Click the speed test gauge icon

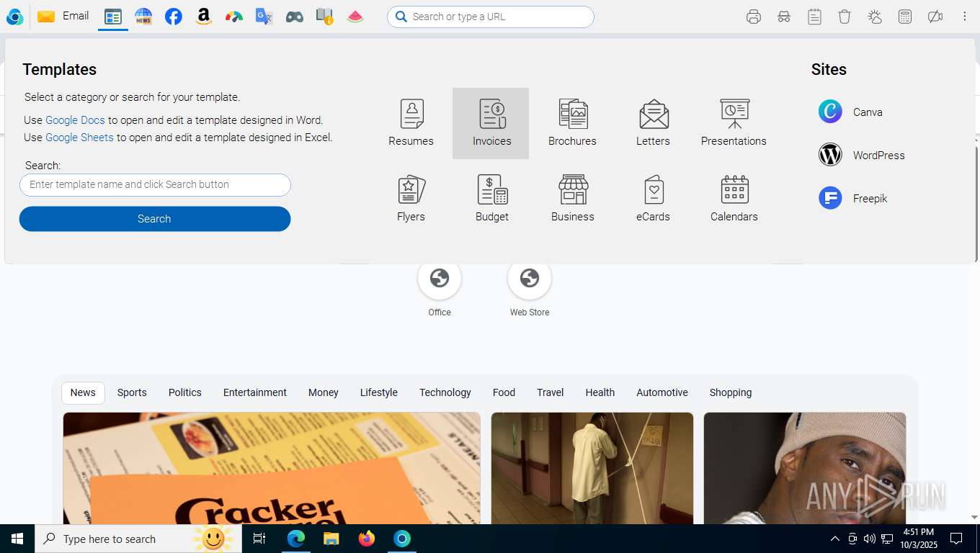[x=234, y=17]
